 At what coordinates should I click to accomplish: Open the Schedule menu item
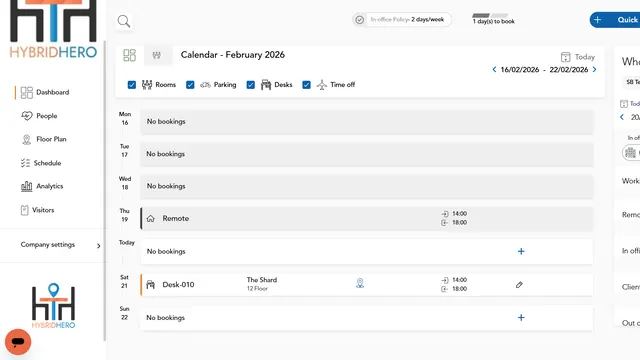(47, 163)
